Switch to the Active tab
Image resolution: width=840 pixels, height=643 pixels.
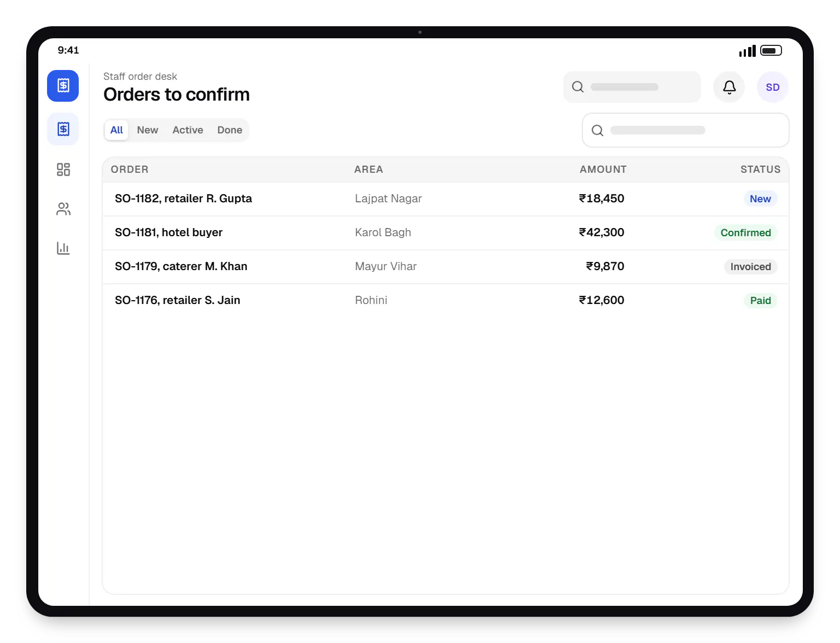point(188,130)
